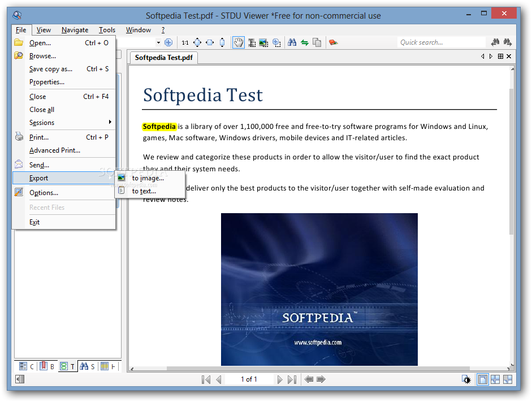Viewport: 532px width, 402px height.
Task: Set actual size with the 1:1 icon
Action: [185, 42]
